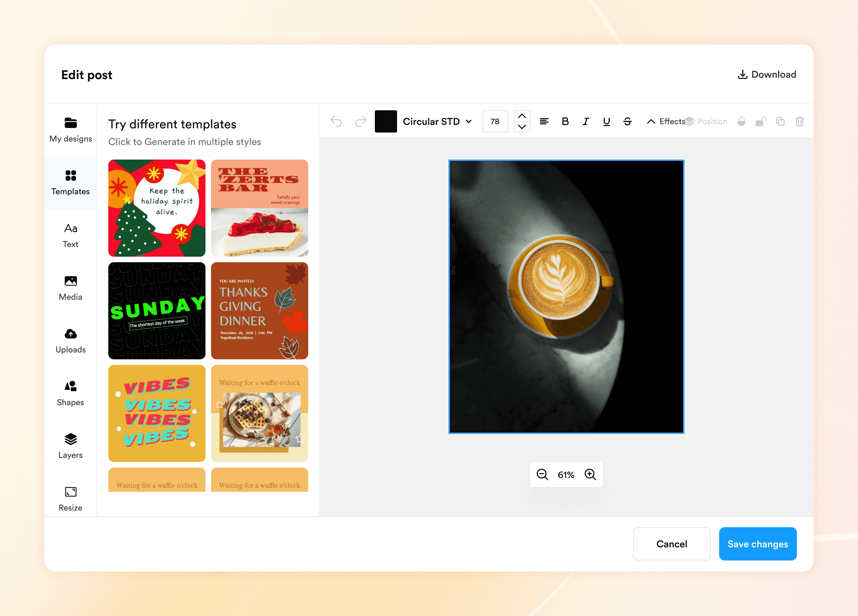Click the font size field showing 78

[495, 121]
